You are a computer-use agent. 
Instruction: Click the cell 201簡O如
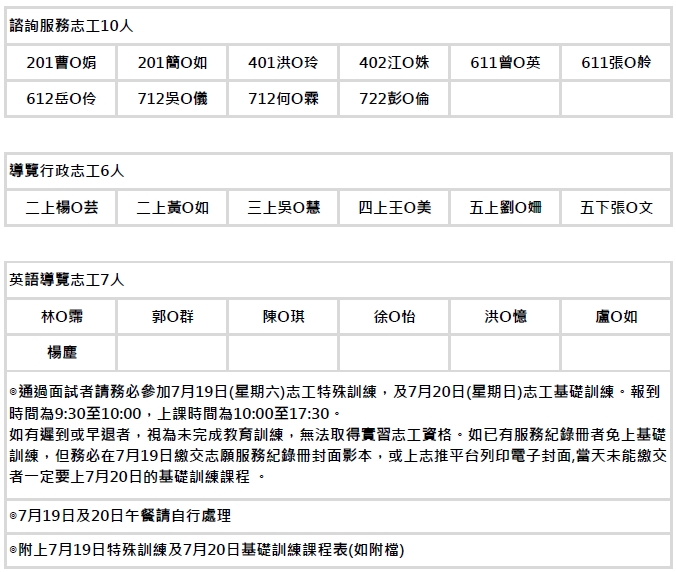(172, 63)
